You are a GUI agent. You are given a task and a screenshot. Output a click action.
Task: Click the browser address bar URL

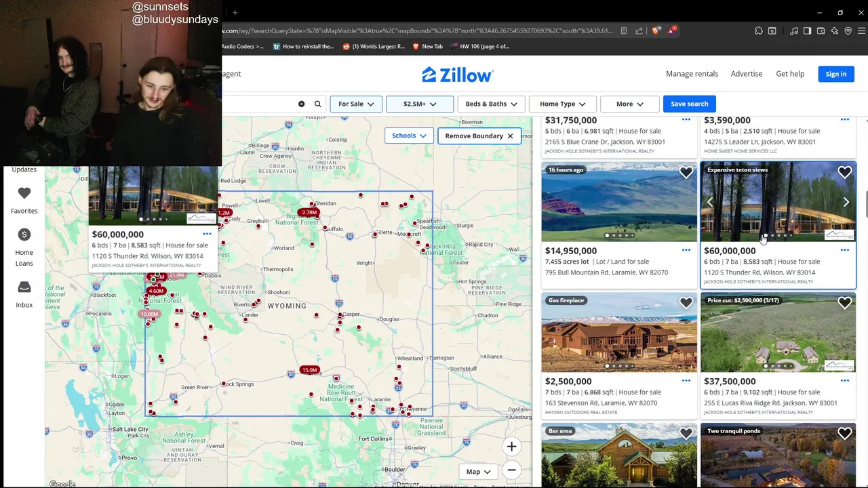point(418,30)
